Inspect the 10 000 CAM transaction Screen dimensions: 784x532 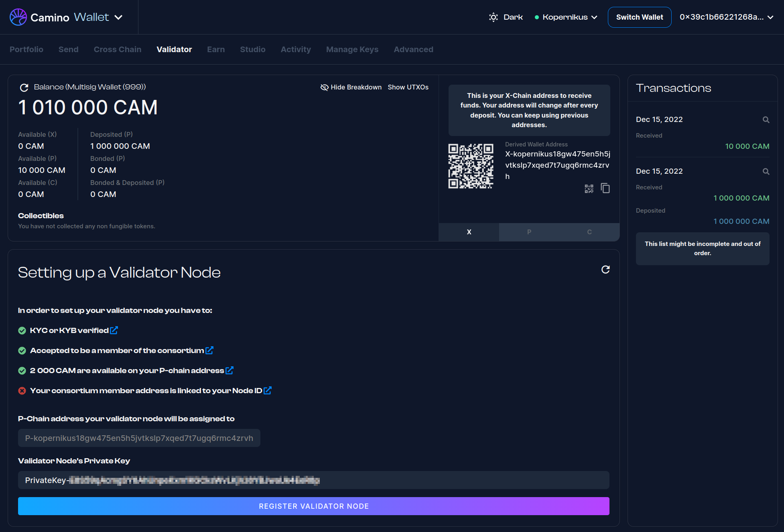click(x=766, y=120)
